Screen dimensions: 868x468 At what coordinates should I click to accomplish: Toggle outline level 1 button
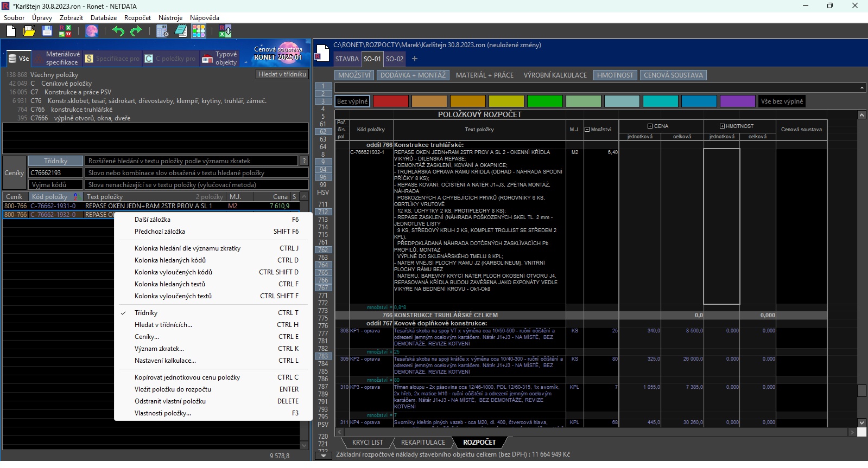(x=323, y=86)
